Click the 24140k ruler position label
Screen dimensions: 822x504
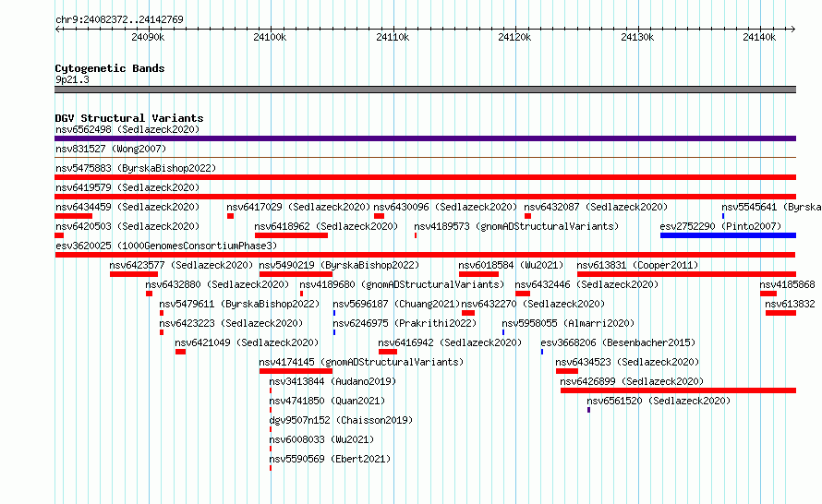(759, 37)
